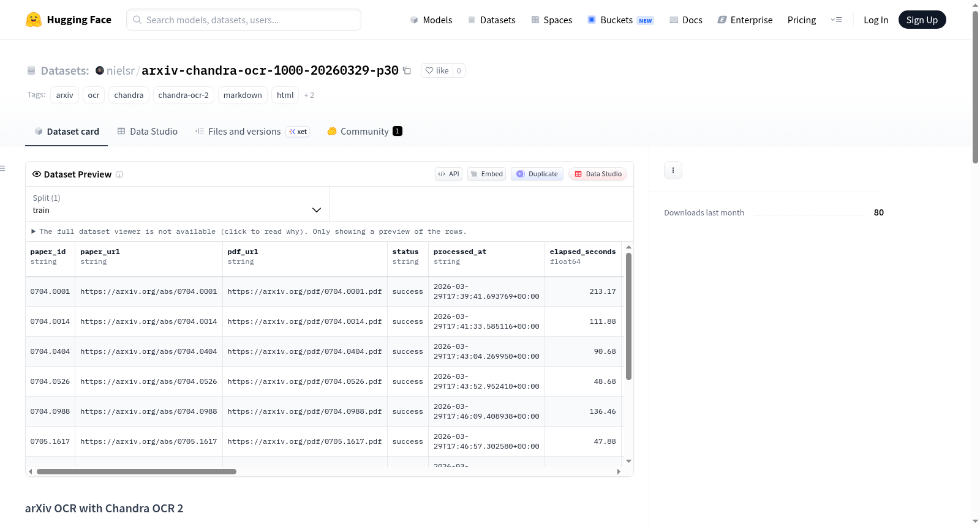
Task: Click the Sign Up button
Action: (922, 20)
